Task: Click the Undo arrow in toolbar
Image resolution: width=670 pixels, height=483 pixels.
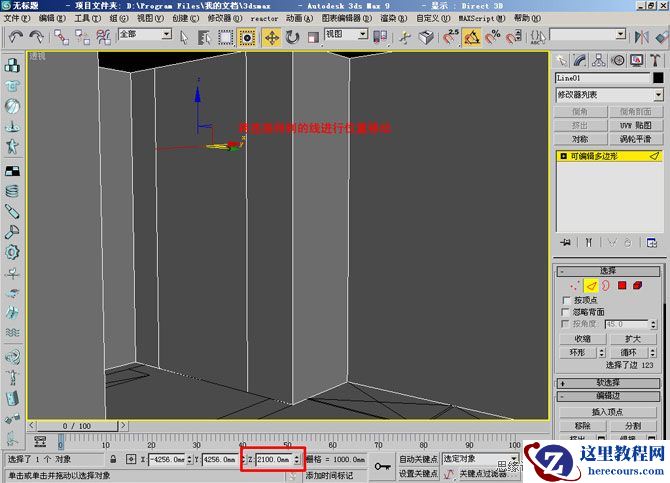Action: (x=16, y=37)
